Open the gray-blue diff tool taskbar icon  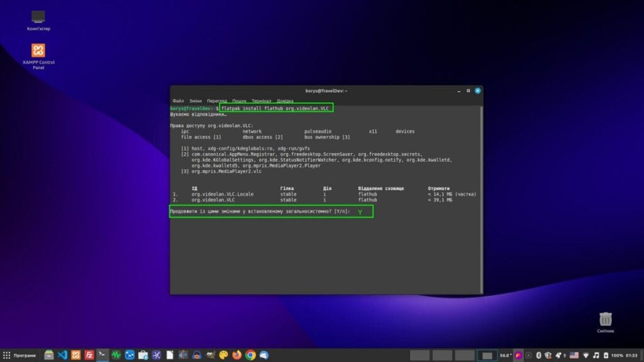pos(183,355)
